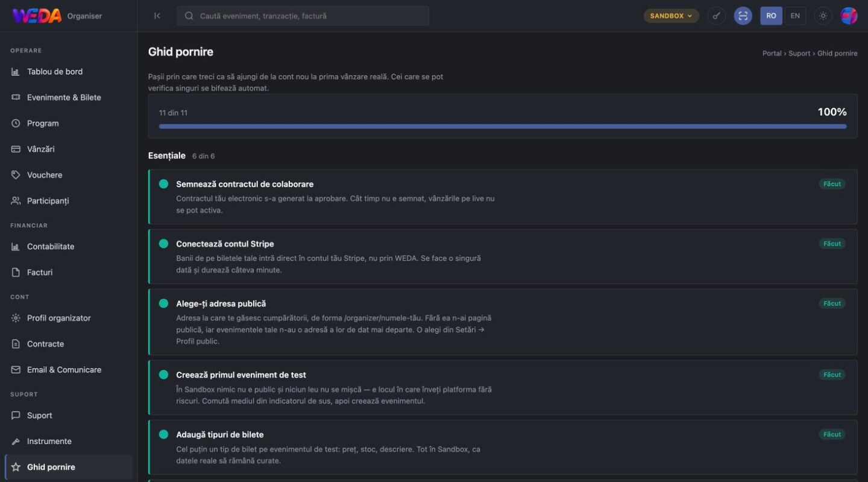868x482 pixels.
Task: Click the Facturi document icon
Action: [16, 273]
